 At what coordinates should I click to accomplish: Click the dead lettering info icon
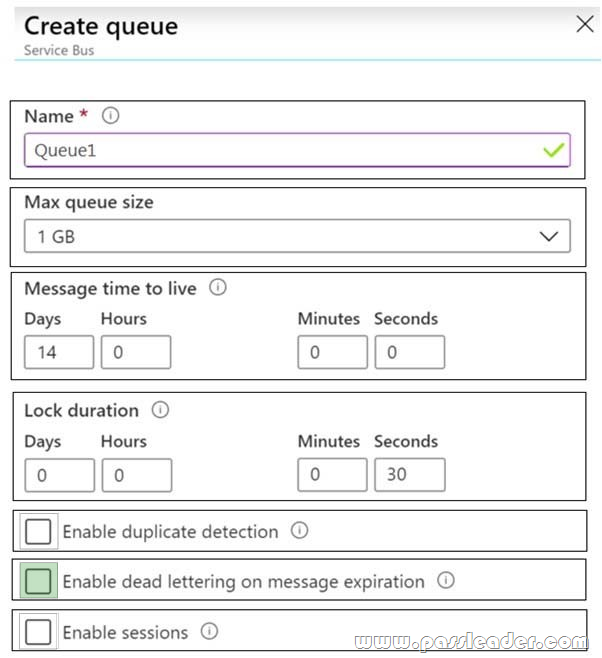tap(446, 580)
